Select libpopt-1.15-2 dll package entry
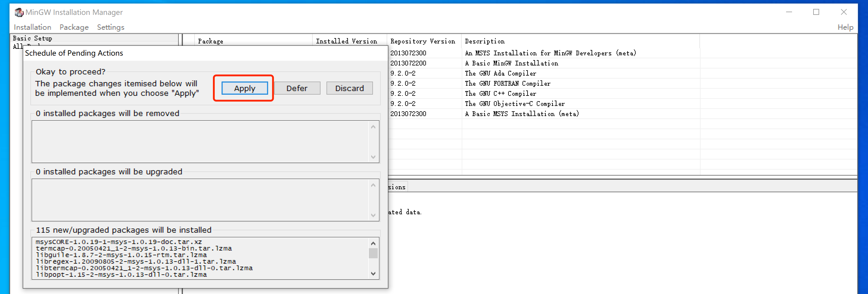Image resolution: width=868 pixels, height=294 pixels. coord(121,274)
